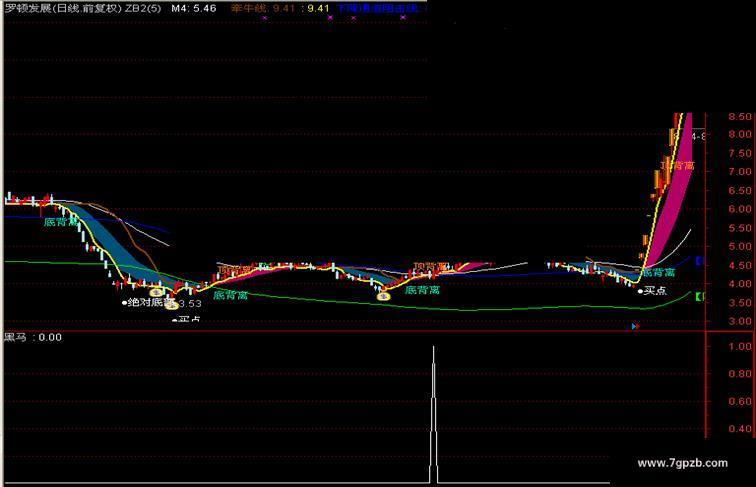Viewport: 756px width, 487px height.
Task: Click the 6.00 price axis value
Action: point(740,209)
